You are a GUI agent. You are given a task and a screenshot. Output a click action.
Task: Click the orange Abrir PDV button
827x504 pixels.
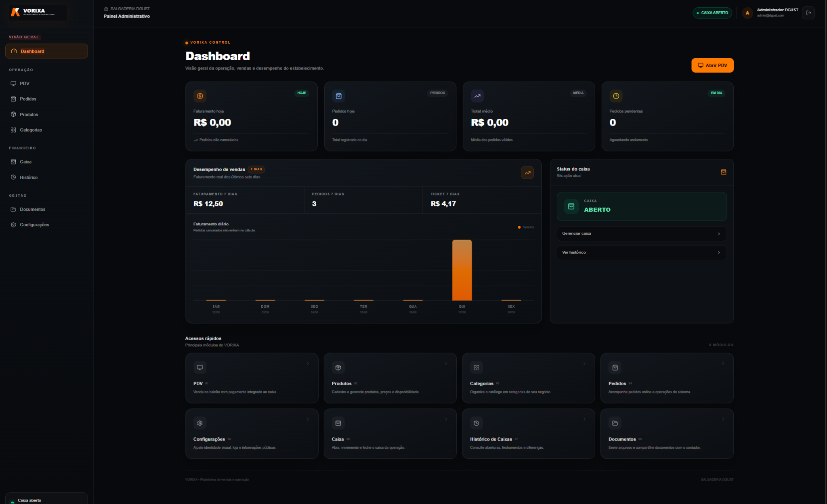[712, 65]
